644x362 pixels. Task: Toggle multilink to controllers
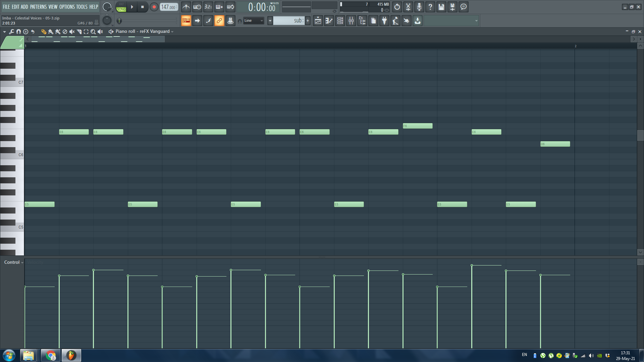click(x=230, y=21)
